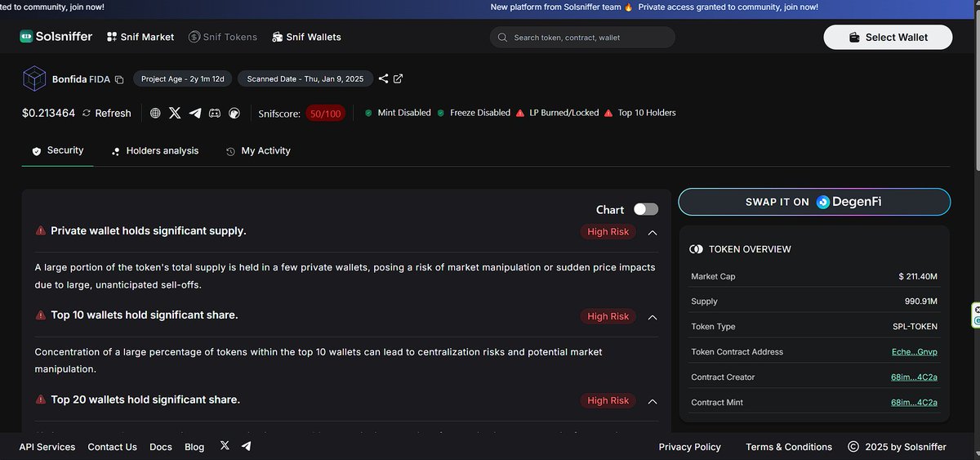The width and height of the screenshot is (980, 460).
Task: Click the High Risk badge for Private wallet
Action: (x=608, y=232)
